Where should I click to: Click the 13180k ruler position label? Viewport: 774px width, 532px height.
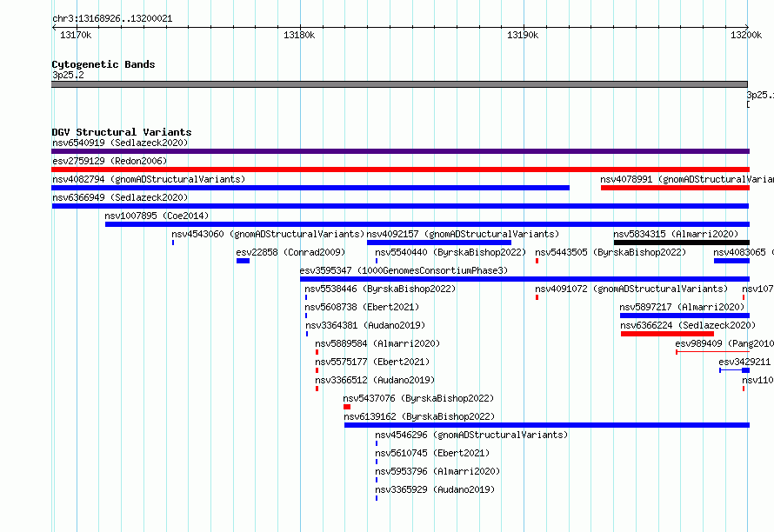point(299,35)
